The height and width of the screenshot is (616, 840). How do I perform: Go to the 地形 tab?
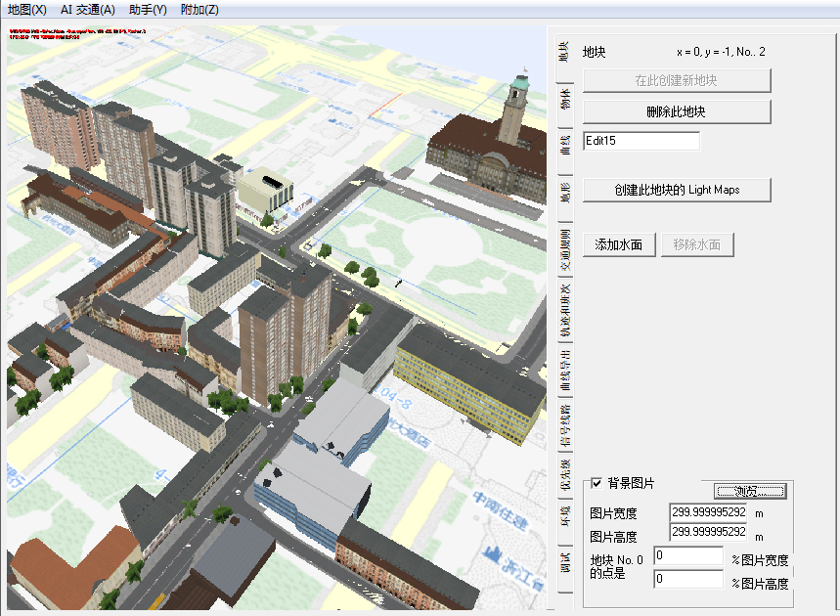(x=564, y=192)
